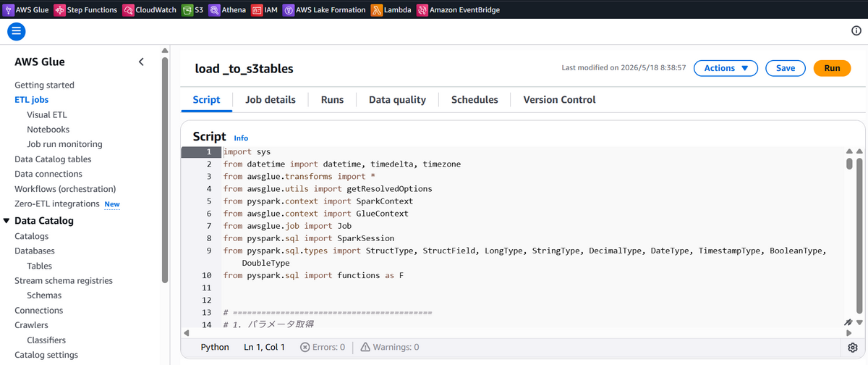This screenshot has width=868, height=365.
Task: Click the 'load _to_s3tables' job title
Action: point(244,69)
